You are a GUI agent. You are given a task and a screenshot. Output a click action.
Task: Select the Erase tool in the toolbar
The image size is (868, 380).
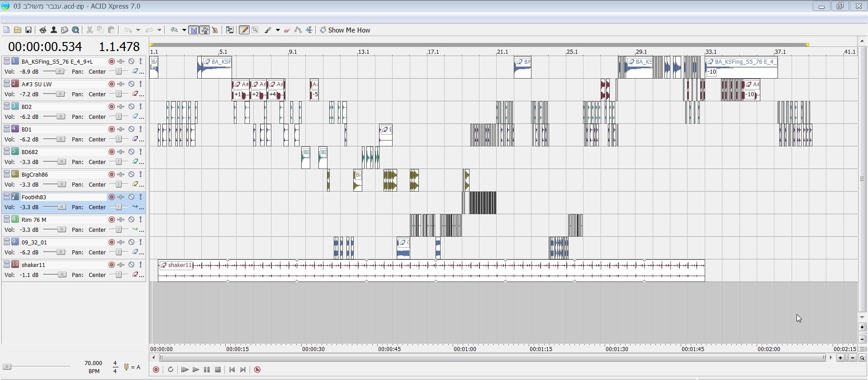coord(287,30)
